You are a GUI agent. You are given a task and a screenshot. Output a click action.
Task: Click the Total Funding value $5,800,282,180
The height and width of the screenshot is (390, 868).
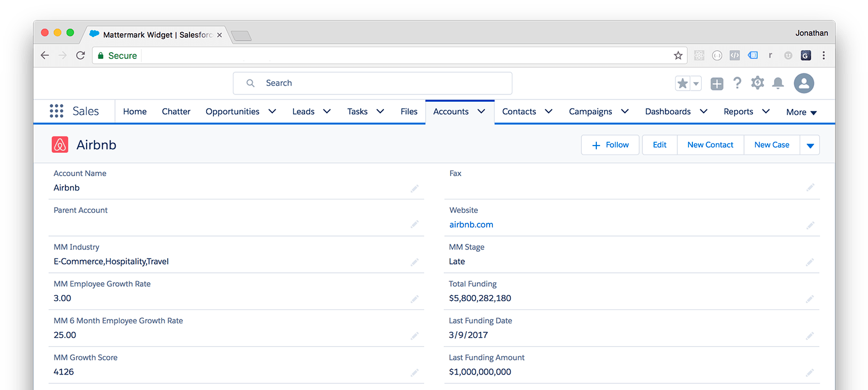pos(480,298)
